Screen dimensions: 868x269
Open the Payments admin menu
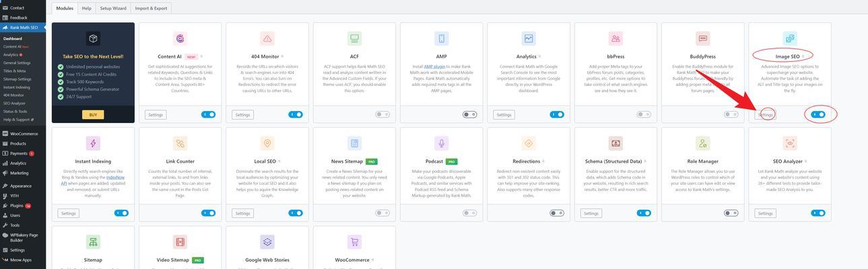pyautogui.click(x=20, y=153)
